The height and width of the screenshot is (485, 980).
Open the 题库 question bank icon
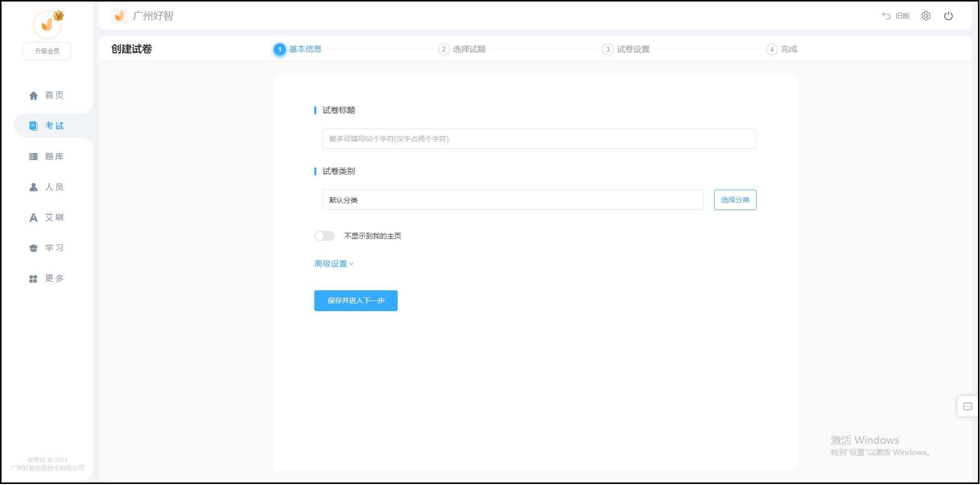pos(33,156)
